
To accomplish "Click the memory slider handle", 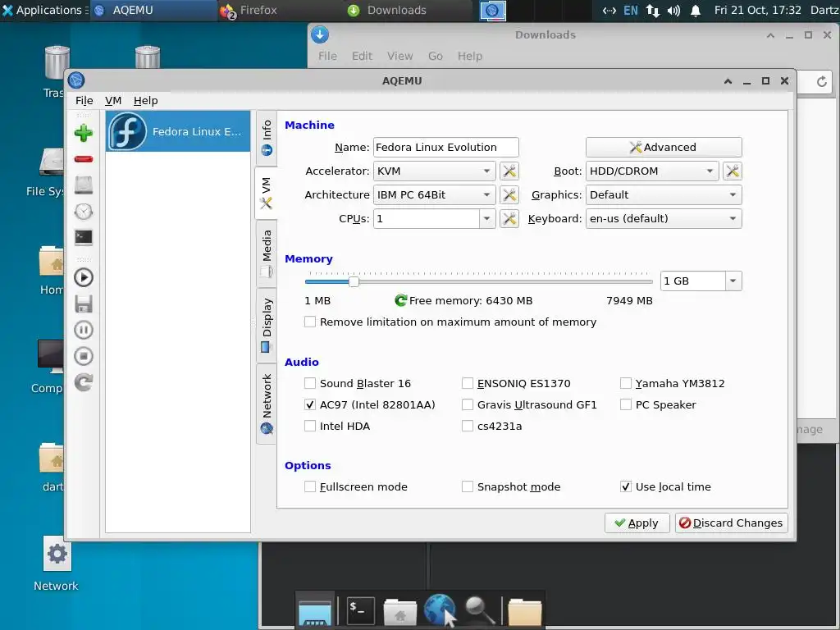I will pos(354,281).
